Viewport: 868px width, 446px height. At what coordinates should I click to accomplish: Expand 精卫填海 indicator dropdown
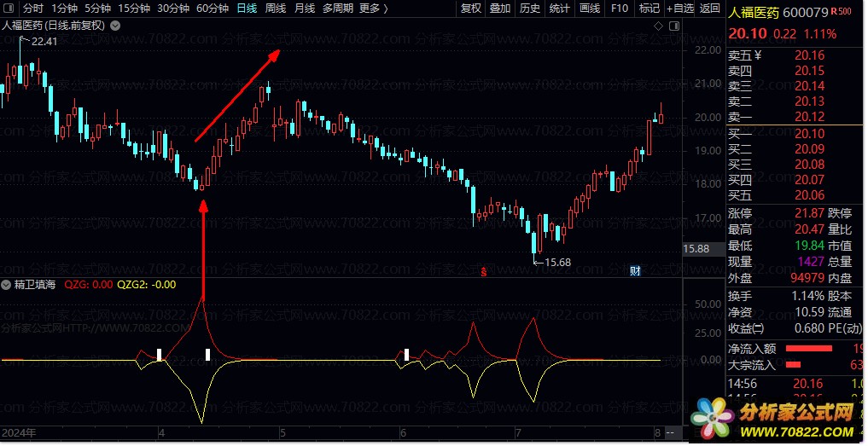pos(6,285)
